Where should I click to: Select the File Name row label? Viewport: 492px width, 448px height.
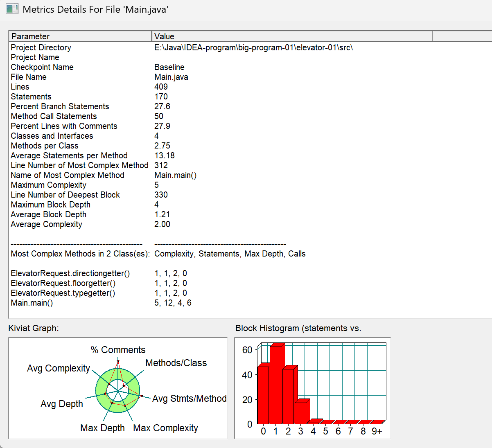29,77
